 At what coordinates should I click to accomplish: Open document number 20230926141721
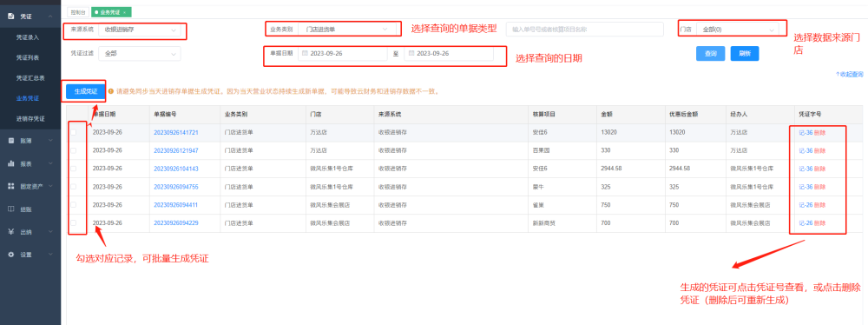(176, 132)
